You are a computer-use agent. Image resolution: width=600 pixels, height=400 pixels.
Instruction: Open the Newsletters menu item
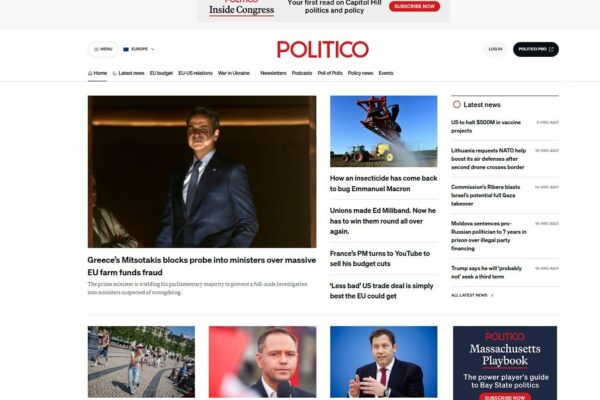pos(273,73)
